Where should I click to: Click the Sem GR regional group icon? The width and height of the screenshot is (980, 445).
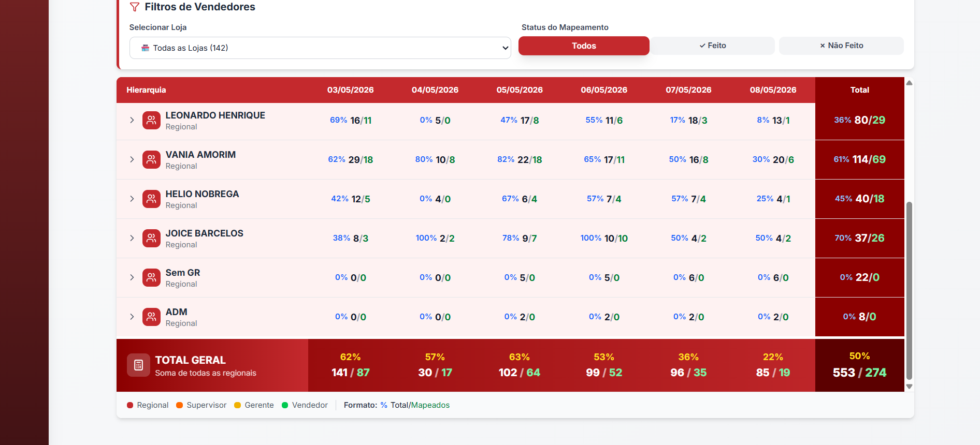point(151,277)
